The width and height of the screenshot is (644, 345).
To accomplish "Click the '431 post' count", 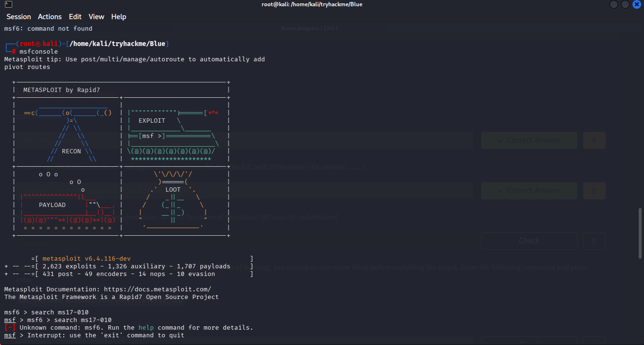I will [58, 274].
